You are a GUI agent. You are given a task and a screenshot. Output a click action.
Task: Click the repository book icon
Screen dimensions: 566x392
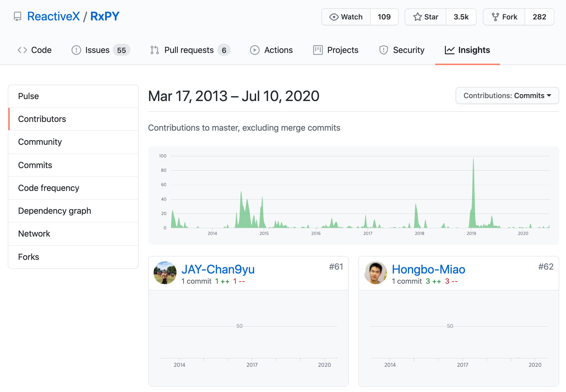tap(18, 17)
